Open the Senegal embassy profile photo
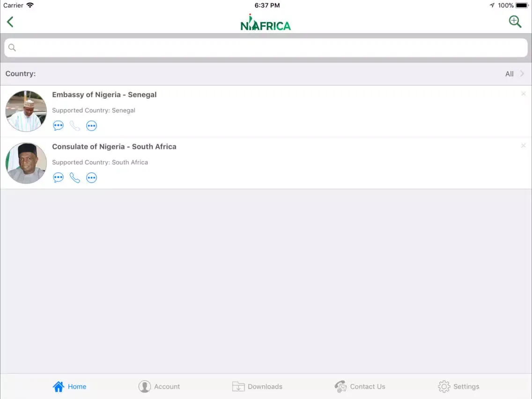 (x=26, y=111)
